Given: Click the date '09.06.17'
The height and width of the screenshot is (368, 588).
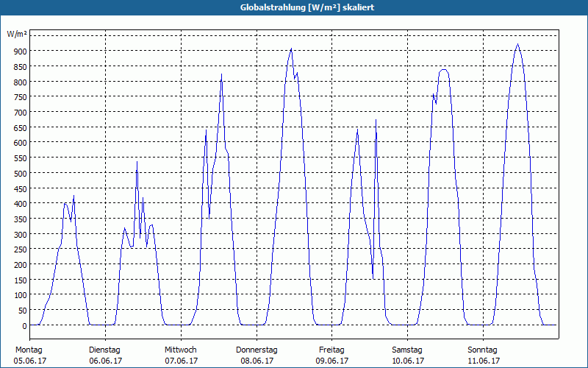Looking at the screenshot, I should coord(332,361).
